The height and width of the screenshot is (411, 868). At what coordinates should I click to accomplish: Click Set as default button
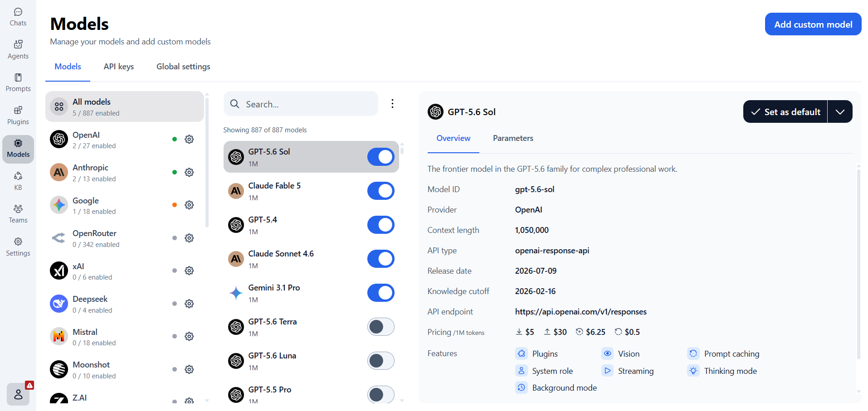[785, 111]
